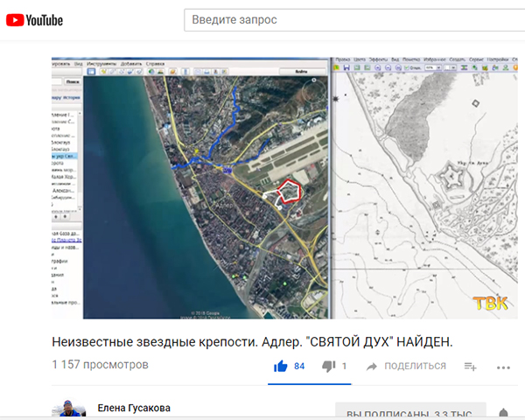Like the video with thumbs up
This screenshot has height=420, width=525.
pos(281,366)
